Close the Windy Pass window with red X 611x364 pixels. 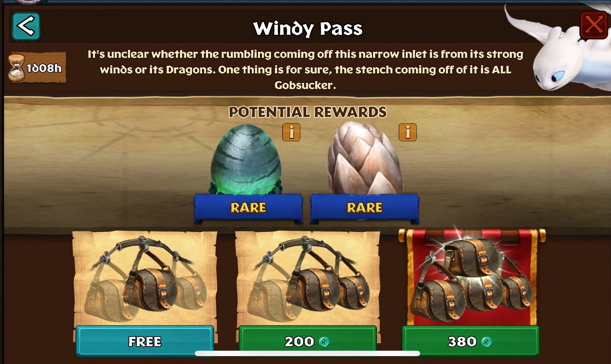click(594, 25)
